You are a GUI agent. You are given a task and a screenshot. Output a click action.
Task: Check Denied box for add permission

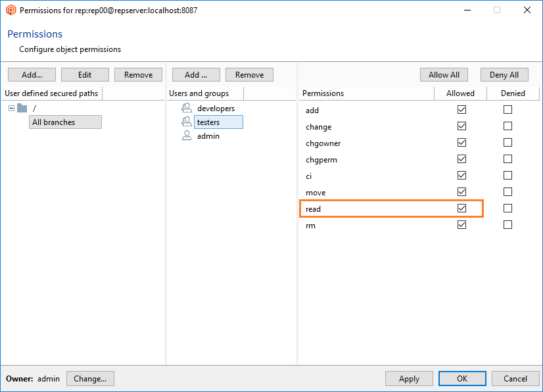coord(508,110)
